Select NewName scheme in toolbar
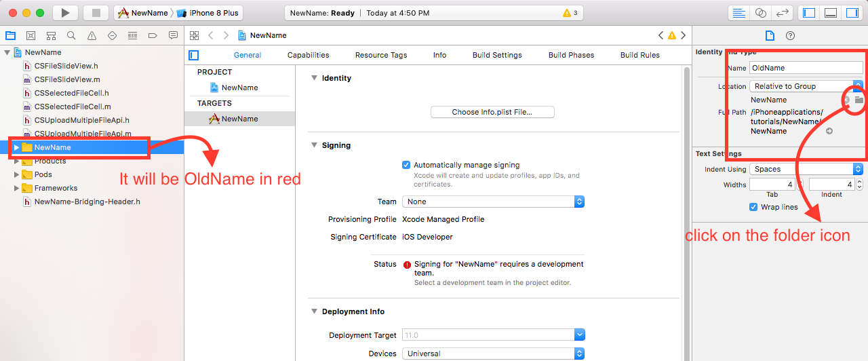This screenshot has height=361, width=868. tap(144, 13)
